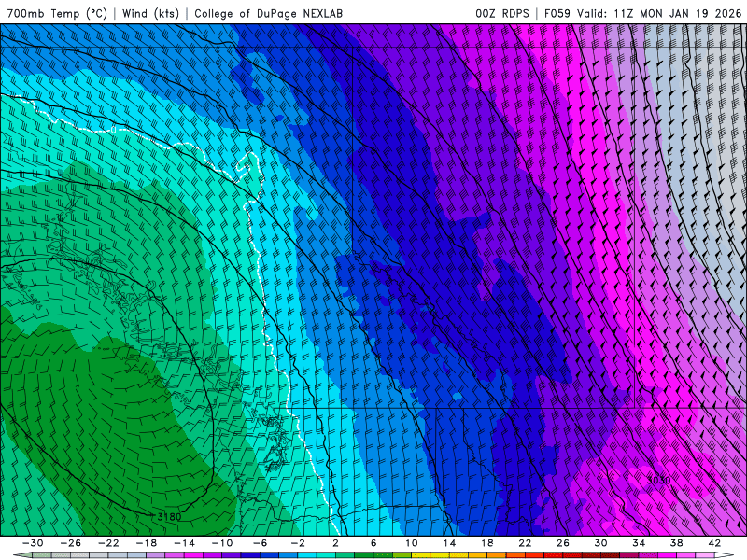Click the -10 legend value

221,543
